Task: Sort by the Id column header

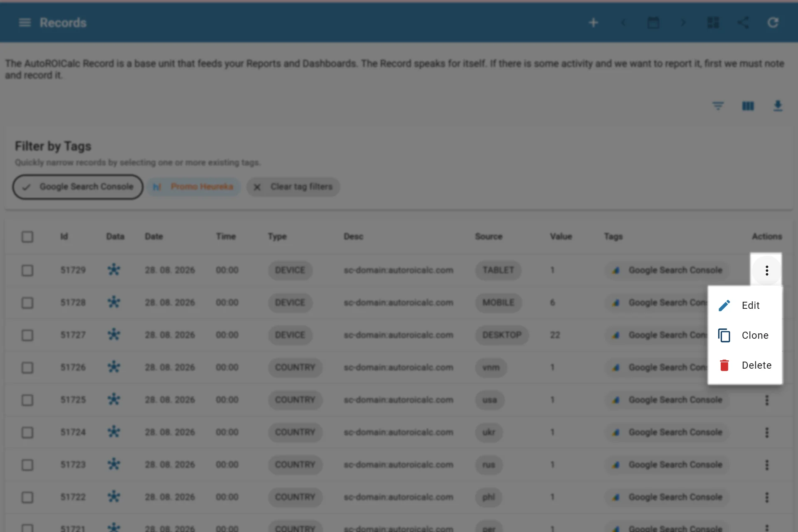Action: tap(64, 236)
